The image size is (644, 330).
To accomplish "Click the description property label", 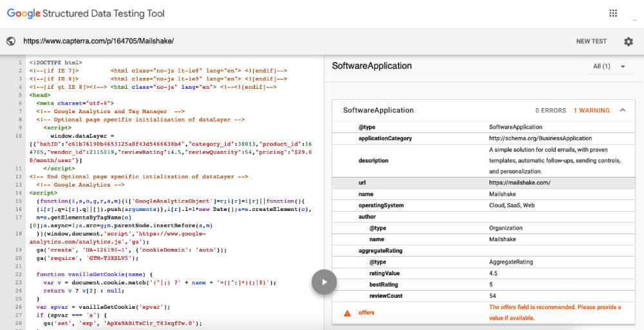I will (x=373, y=160).
